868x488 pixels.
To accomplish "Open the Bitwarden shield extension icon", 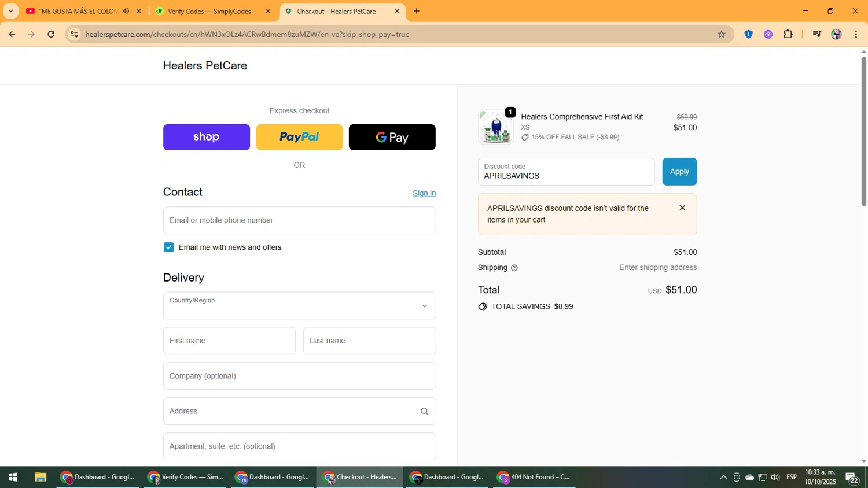I will (x=748, y=34).
